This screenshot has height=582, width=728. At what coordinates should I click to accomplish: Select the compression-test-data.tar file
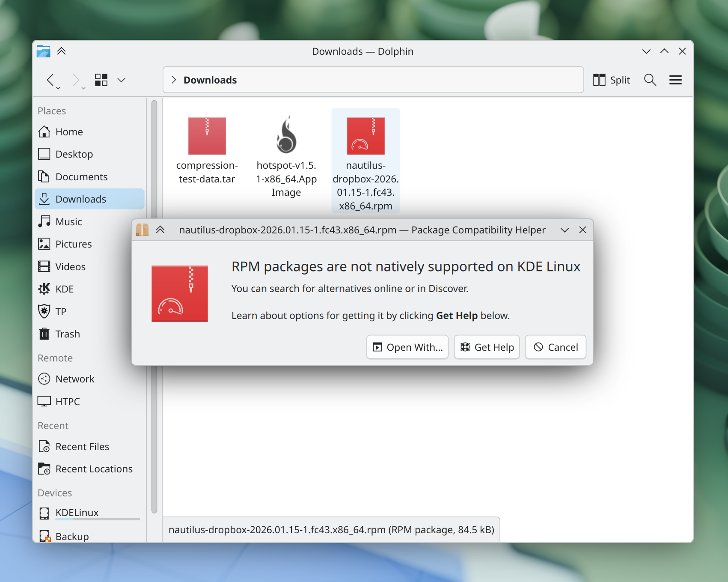[207, 135]
